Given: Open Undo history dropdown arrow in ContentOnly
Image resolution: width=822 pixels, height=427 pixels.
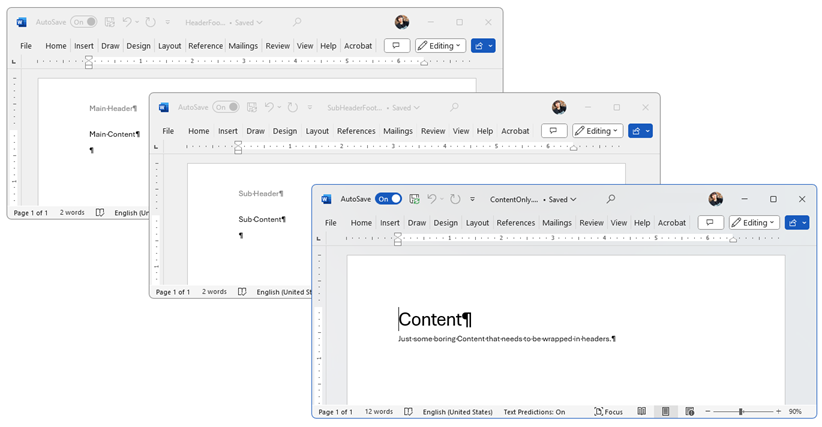Looking at the screenshot, I should click(x=441, y=199).
